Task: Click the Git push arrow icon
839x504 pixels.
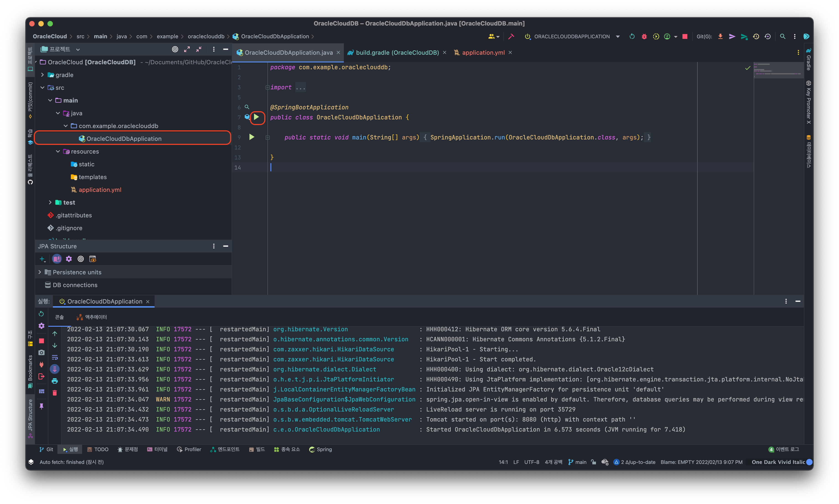Action: 732,36
